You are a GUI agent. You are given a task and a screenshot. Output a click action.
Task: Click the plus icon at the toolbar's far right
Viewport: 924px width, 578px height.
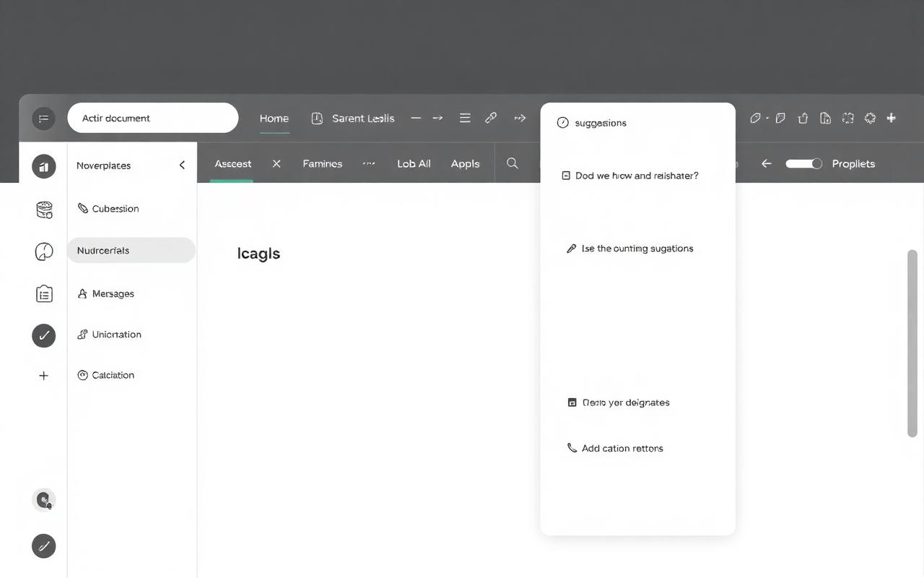[x=891, y=118]
